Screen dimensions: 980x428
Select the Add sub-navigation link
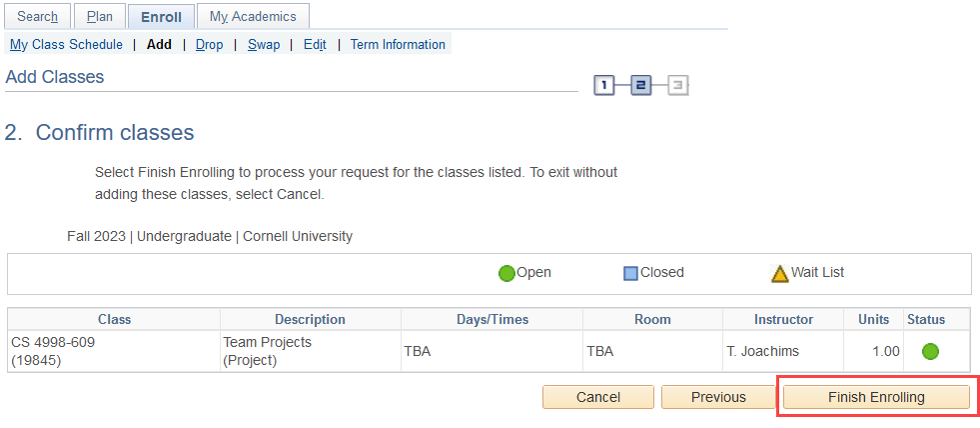coord(159,45)
